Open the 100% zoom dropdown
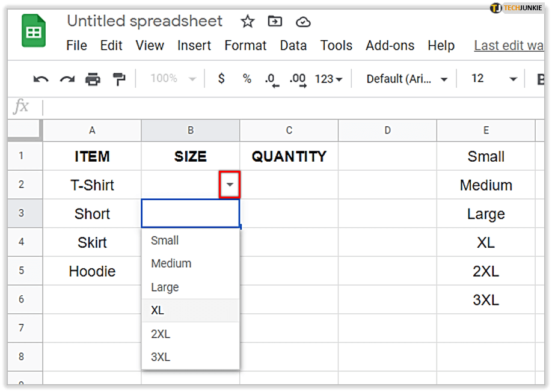This screenshot has height=392, width=552. pyautogui.click(x=173, y=79)
